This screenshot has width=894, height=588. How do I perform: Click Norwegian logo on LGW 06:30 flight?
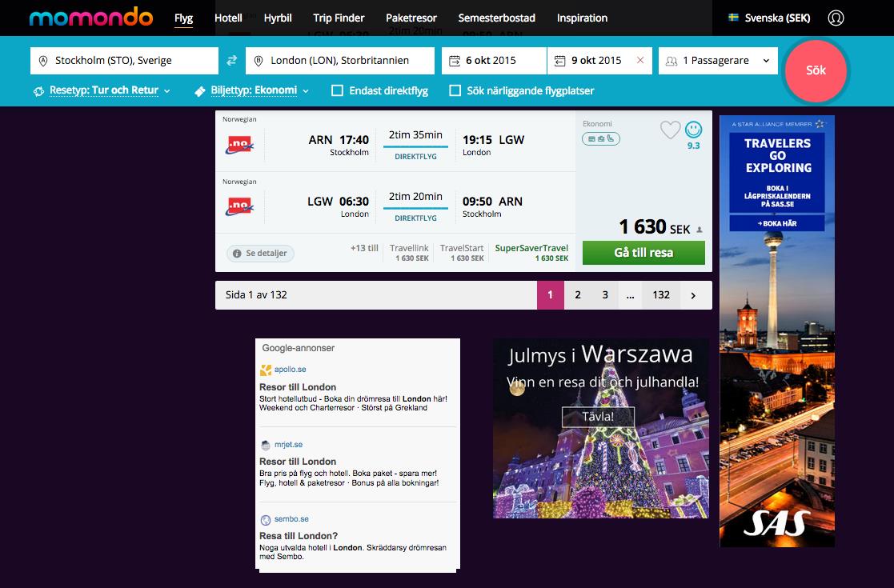(239, 206)
